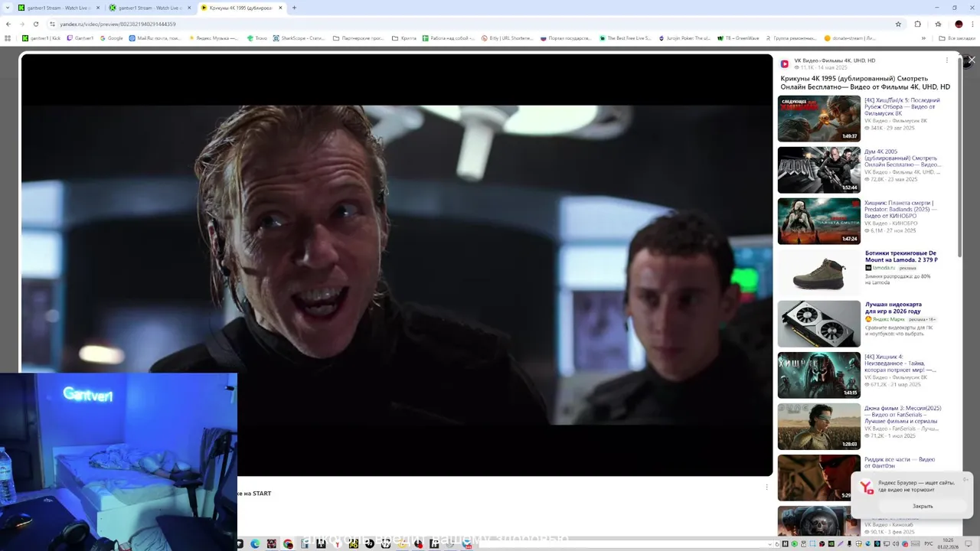Go back to previous page
The width and height of the screenshot is (980, 551).
[x=8, y=24]
